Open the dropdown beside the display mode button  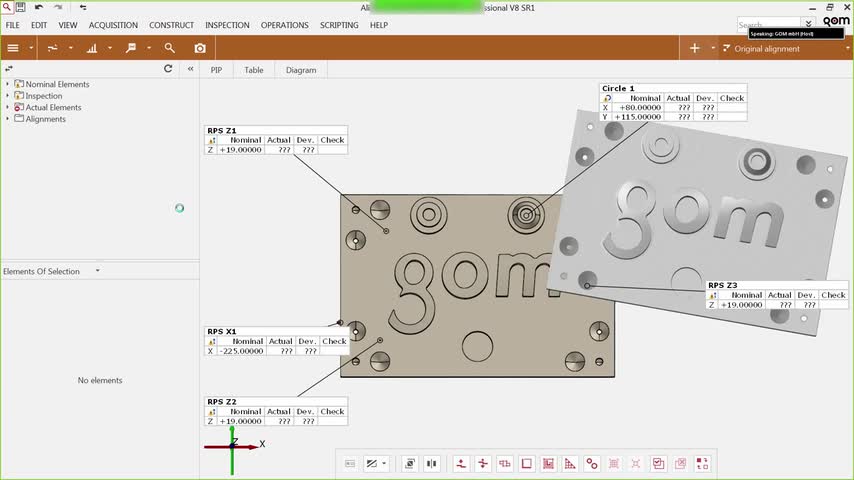pyautogui.click(x=385, y=464)
